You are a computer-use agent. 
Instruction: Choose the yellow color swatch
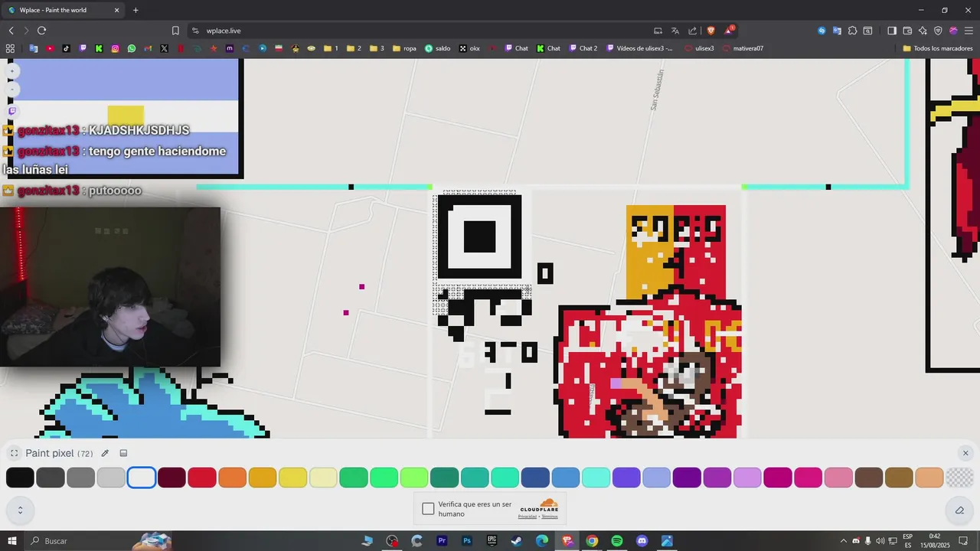tap(293, 478)
